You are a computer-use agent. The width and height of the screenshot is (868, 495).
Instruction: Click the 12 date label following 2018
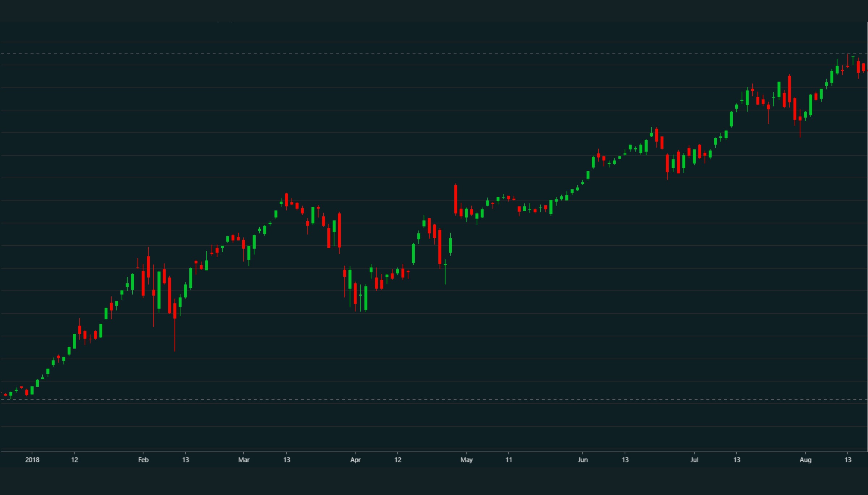pyautogui.click(x=75, y=460)
